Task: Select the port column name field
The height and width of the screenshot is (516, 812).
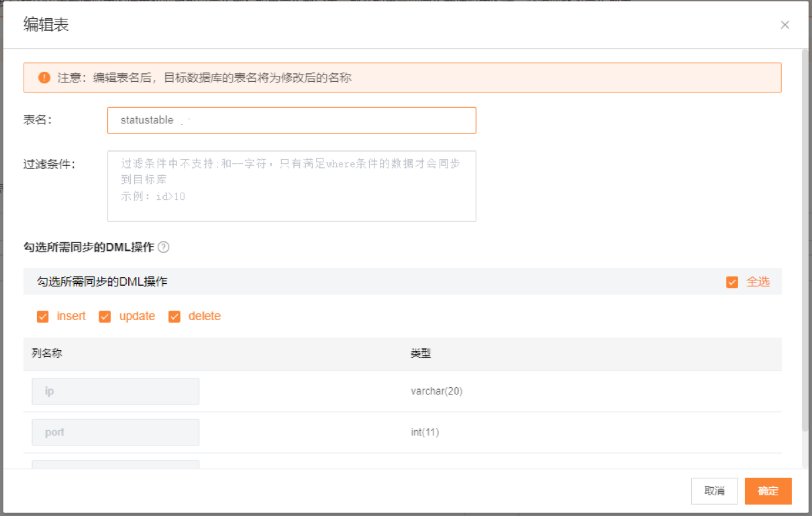Action: pos(115,432)
